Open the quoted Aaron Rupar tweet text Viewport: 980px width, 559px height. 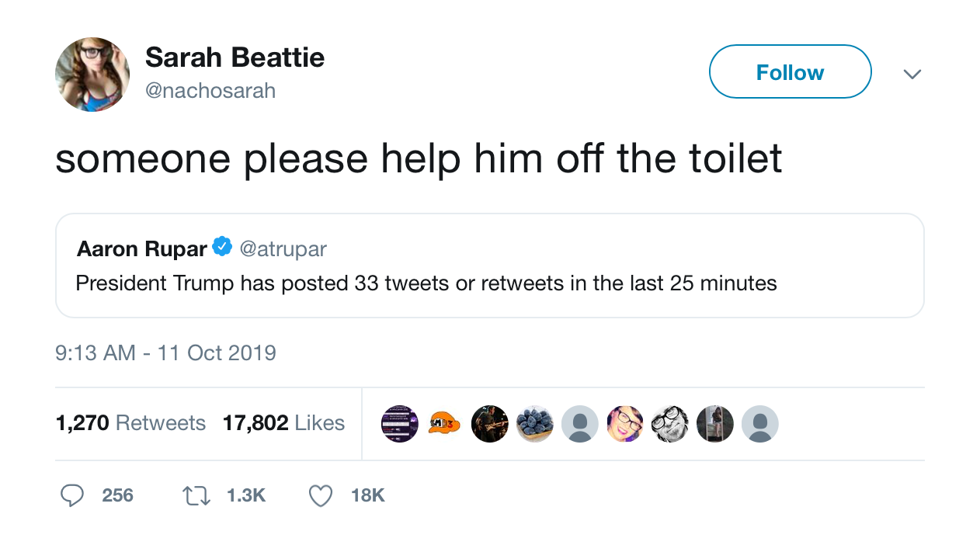pyautogui.click(x=426, y=283)
